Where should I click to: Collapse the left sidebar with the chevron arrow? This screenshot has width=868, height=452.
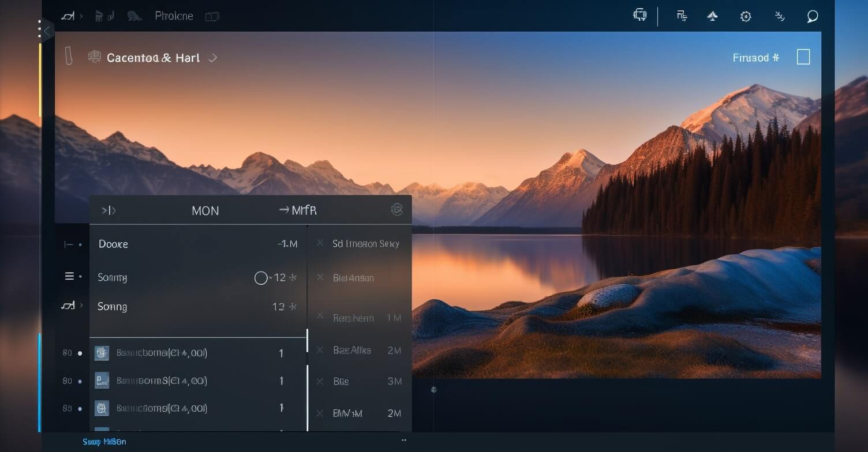(x=45, y=30)
